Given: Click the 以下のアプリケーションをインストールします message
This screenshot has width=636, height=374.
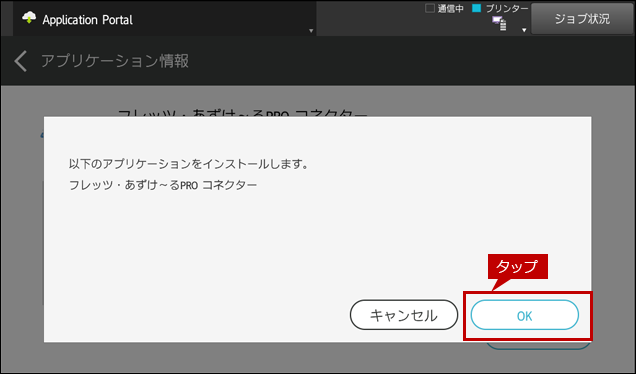Looking at the screenshot, I should pos(189,164).
